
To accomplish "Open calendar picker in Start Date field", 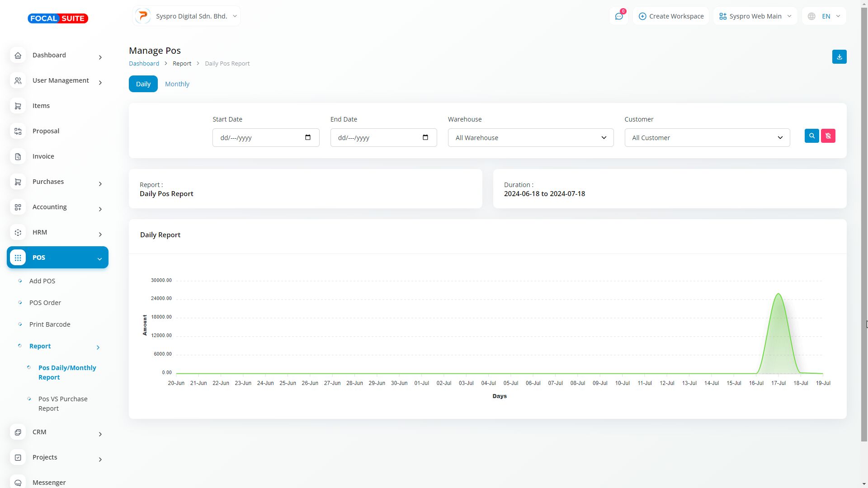I will 308,137.
